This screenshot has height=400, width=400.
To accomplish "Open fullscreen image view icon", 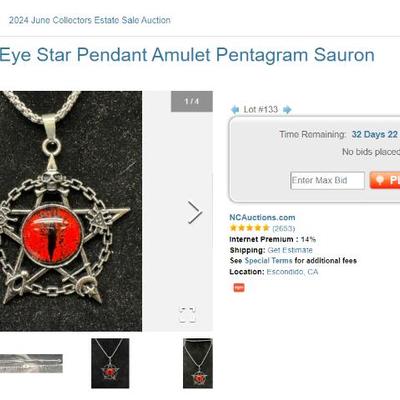I will (x=187, y=314).
